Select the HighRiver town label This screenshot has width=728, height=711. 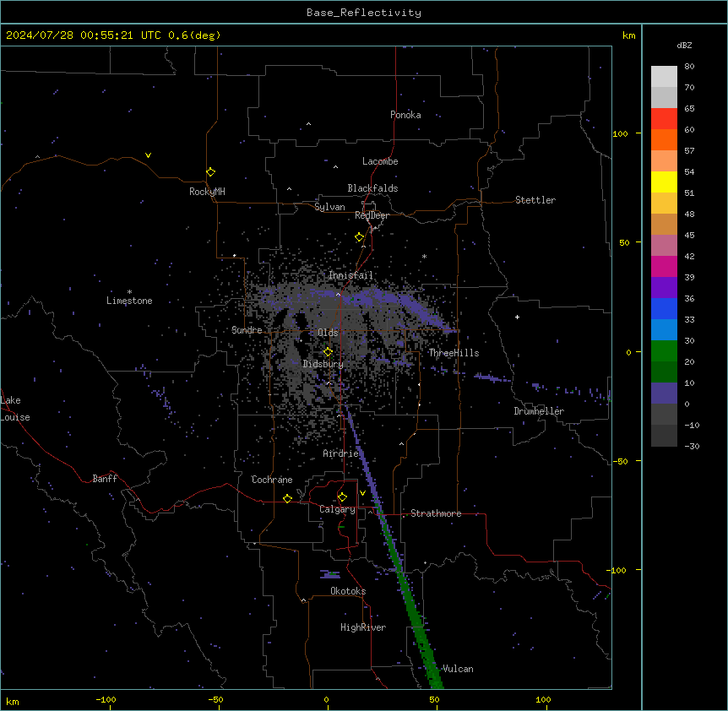point(363,627)
